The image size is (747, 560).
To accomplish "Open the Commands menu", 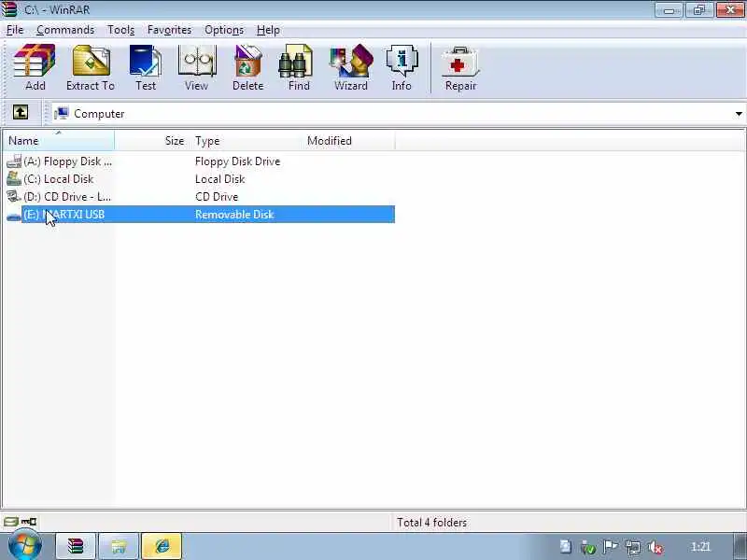I will coord(65,30).
